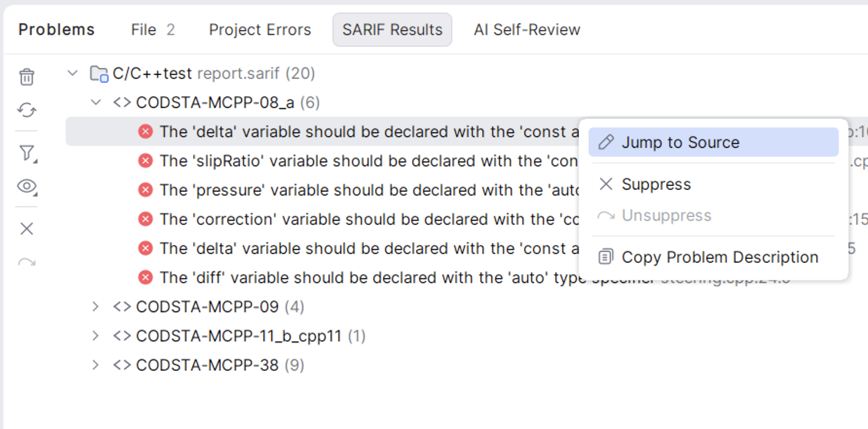Collapse the C/C++test report.sarif node
Image resolution: width=868 pixels, height=429 pixels.
click(x=73, y=73)
